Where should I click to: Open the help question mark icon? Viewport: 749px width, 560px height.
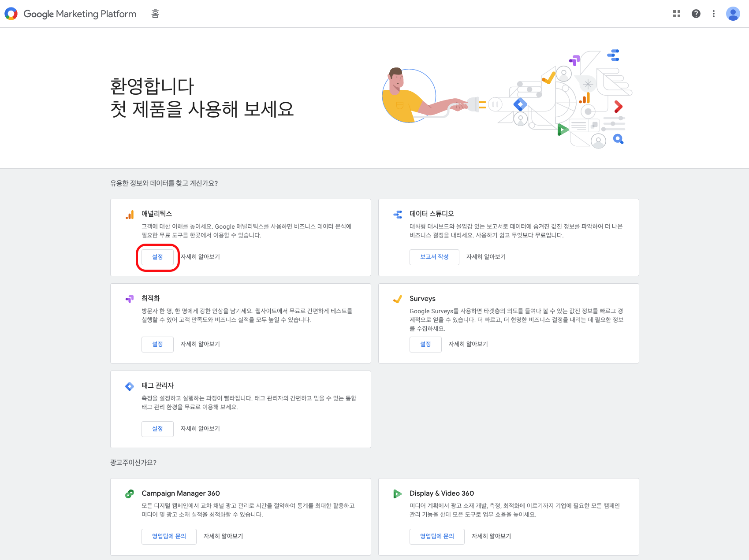[696, 14]
